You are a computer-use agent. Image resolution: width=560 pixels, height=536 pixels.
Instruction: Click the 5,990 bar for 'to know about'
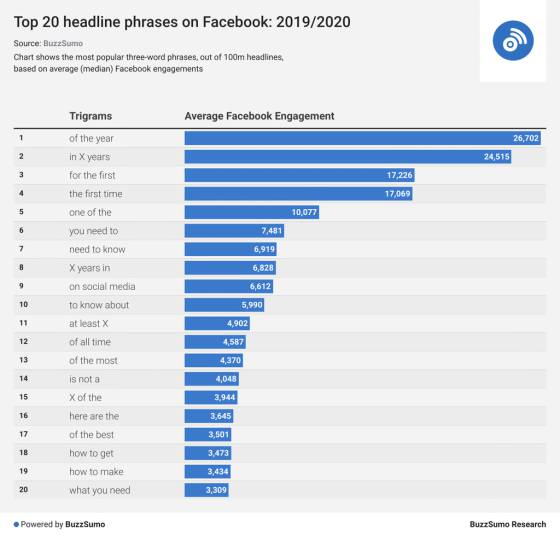point(224,305)
